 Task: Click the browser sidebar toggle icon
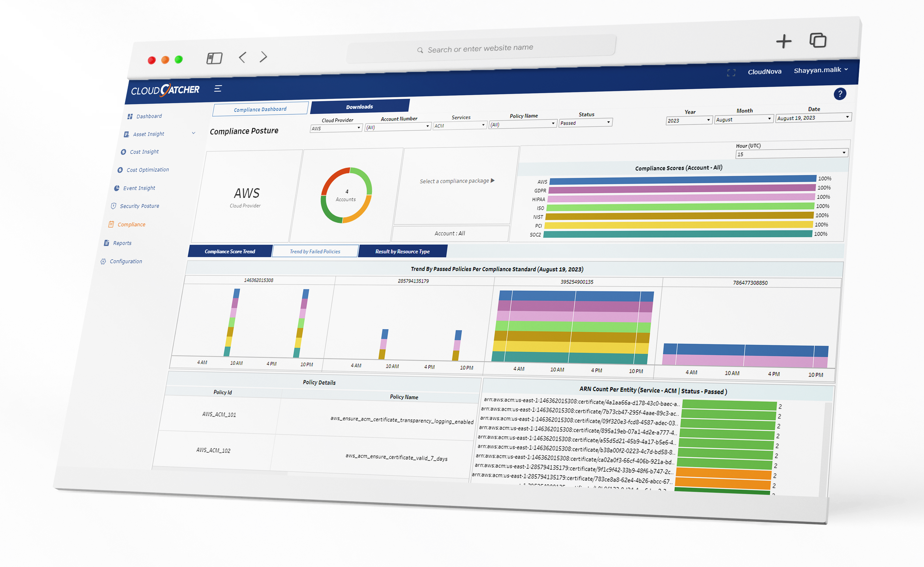click(x=214, y=58)
